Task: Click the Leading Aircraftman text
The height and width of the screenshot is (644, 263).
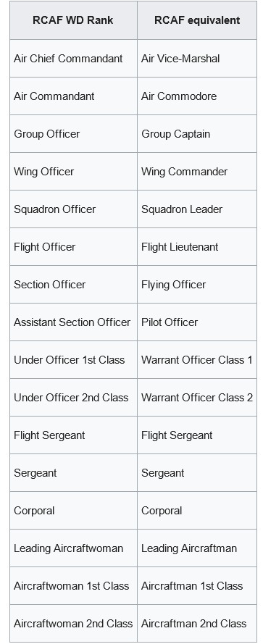Action: point(189,548)
